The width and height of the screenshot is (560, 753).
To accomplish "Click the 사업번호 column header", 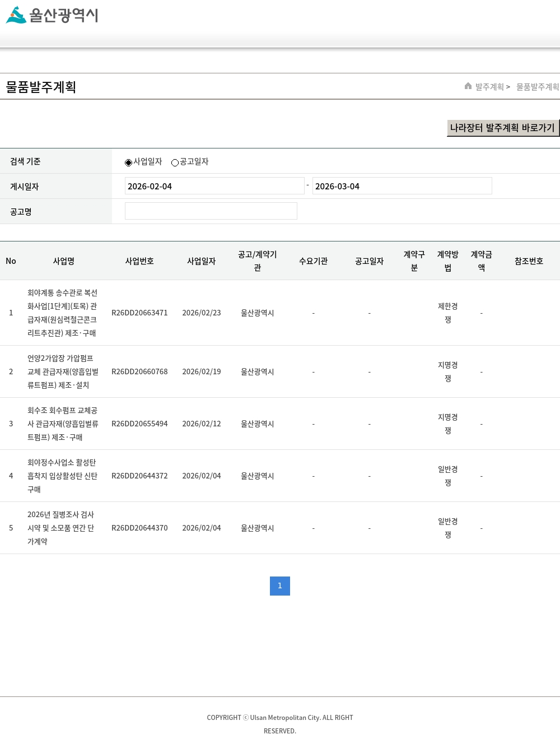I will coord(139,261).
